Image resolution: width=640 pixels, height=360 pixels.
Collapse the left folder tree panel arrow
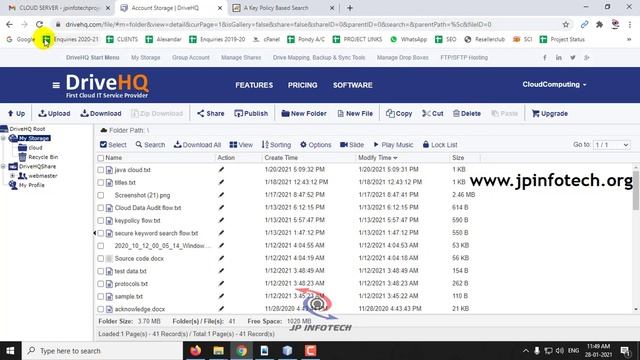click(x=95, y=233)
